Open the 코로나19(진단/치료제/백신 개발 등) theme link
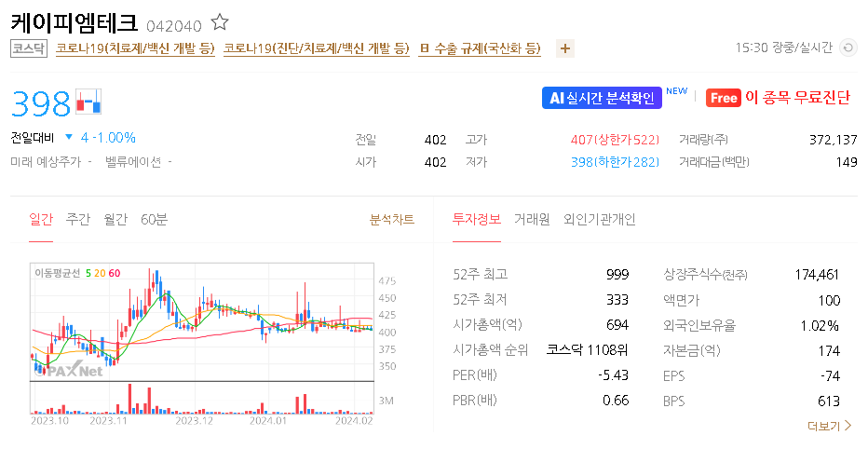The image size is (868, 449). (316, 48)
